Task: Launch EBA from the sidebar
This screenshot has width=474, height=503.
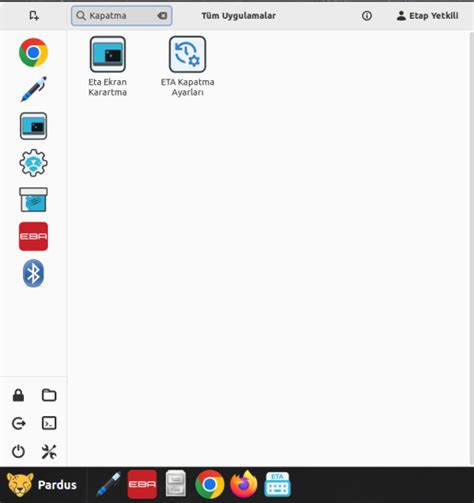Action: [33, 236]
